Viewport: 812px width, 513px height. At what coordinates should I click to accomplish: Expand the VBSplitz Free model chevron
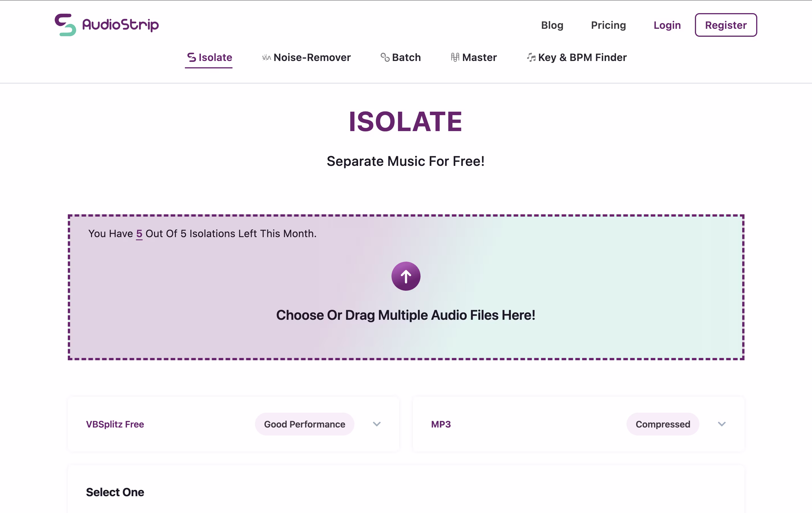(377, 424)
